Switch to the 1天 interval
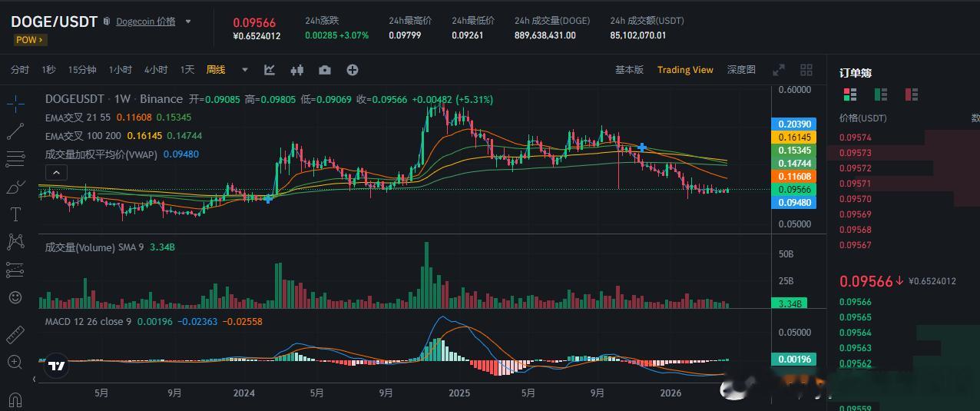This screenshot has width=980, height=411. click(187, 70)
